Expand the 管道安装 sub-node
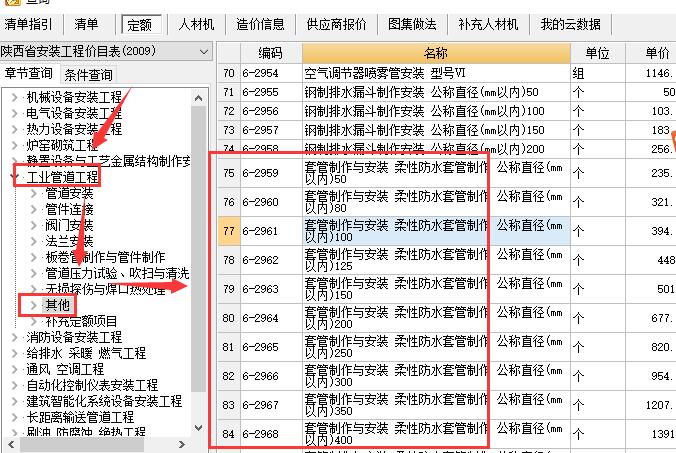The height and width of the screenshot is (453, 676). [x=34, y=194]
